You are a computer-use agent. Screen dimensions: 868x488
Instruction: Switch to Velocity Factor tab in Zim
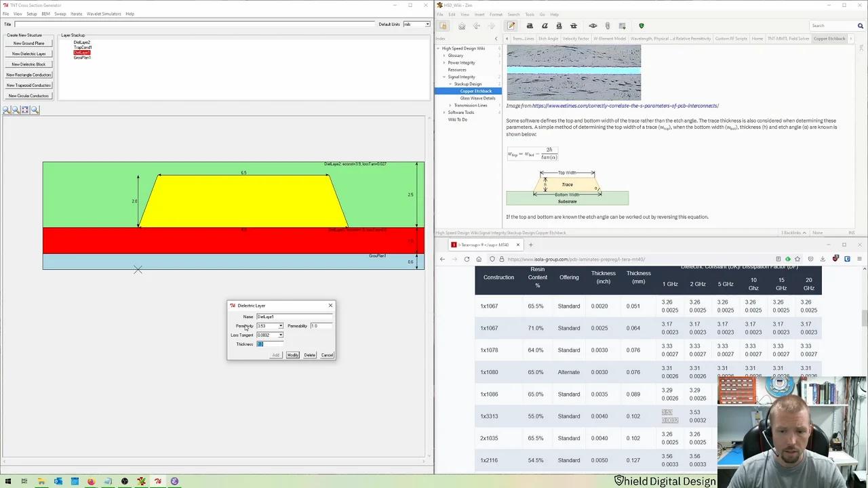[576, 39]
